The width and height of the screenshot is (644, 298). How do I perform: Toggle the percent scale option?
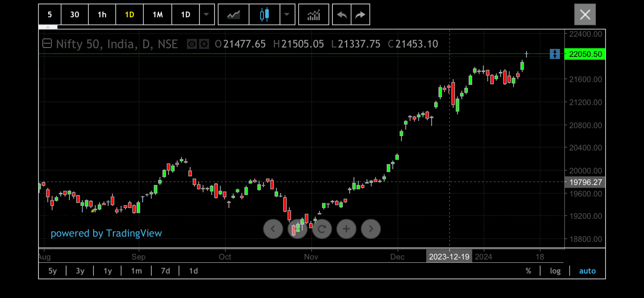point(528,271)
